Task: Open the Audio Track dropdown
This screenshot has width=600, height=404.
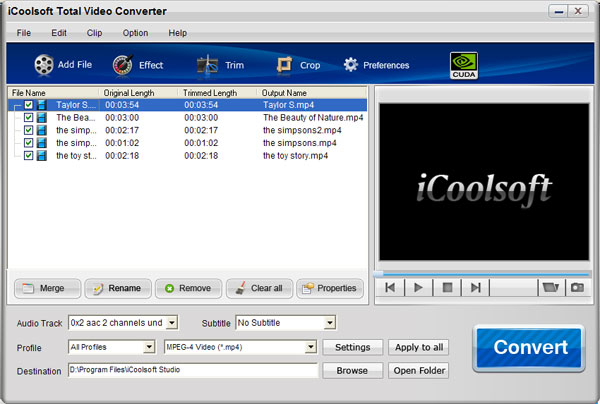Action: point(172,323)
